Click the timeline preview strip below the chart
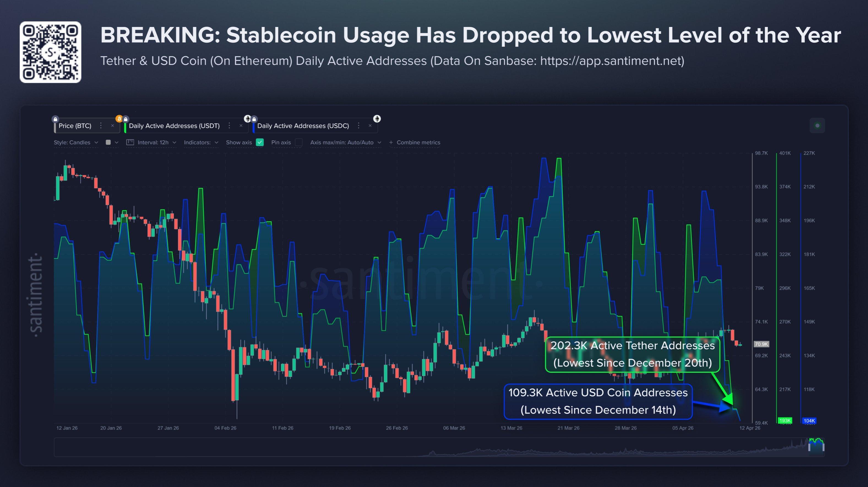Viewport: 868px width, 487px height. [x=438, y=448]
